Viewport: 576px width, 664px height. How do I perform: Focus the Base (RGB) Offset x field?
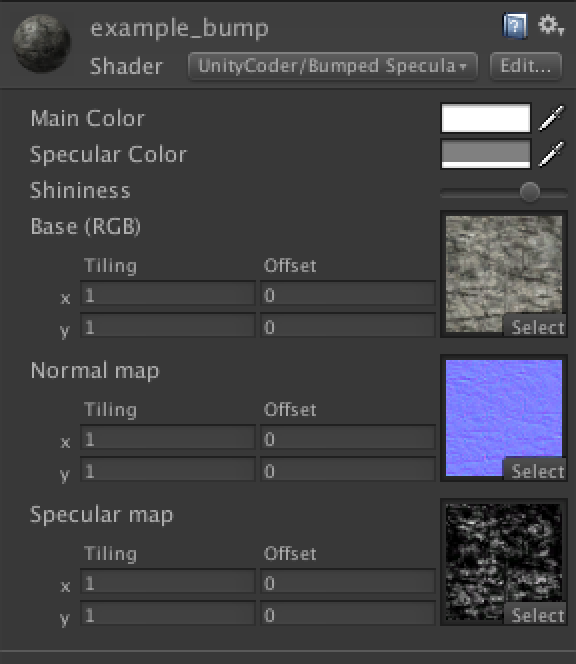coord(348,293)
